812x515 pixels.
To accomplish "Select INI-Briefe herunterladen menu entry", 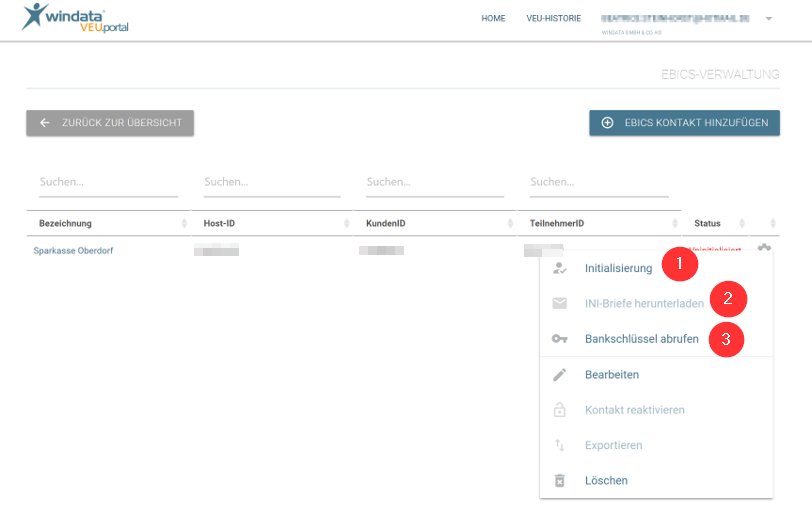I will coord(644,304).
